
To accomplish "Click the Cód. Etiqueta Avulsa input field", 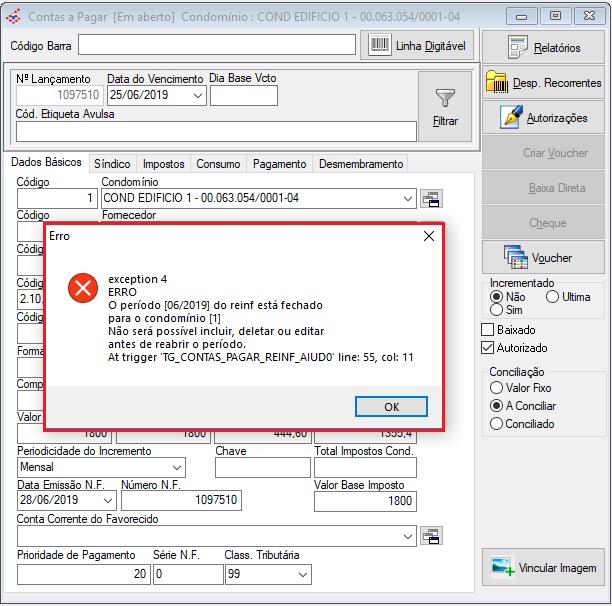I will 216,132.
